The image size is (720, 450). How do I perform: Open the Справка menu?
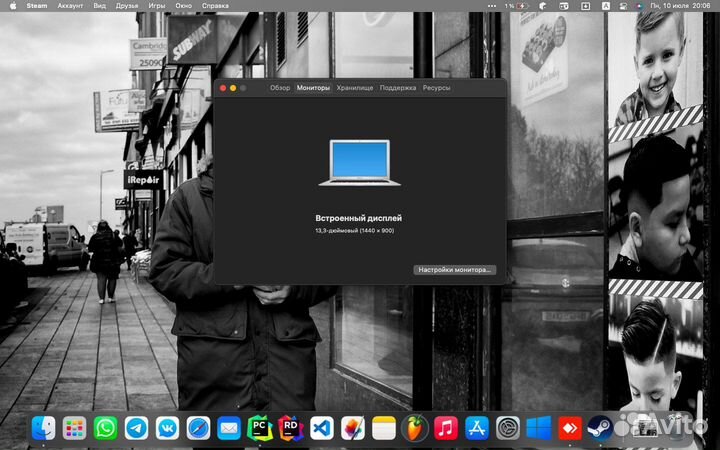click(x=215, y=6)
